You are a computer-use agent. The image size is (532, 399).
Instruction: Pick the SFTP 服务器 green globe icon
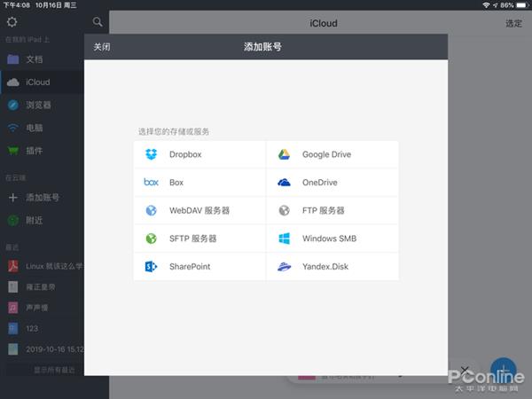151,239
